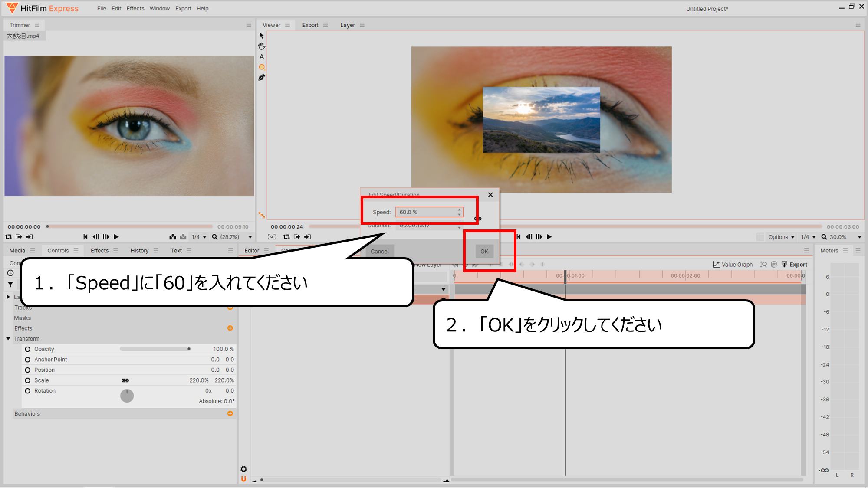
Task: Open the Meters panel menu
Action: [845, 250]
